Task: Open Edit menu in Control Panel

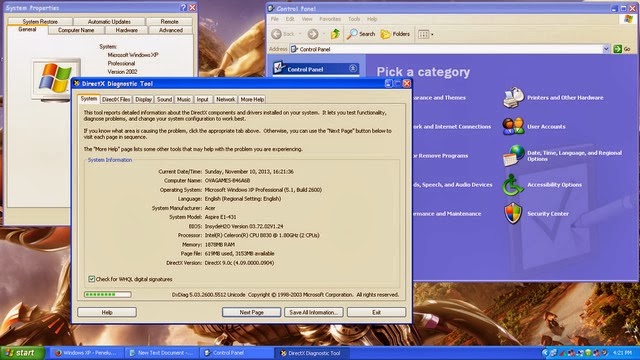Action: pyautogui.click(x=290, y=19)
